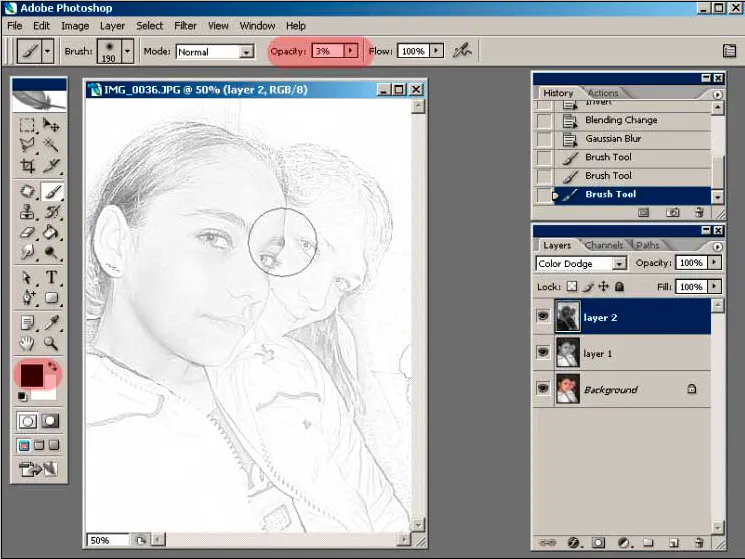Hide layer 2 with its eye icon
This screenshot has height=559, width=745.
pos(543,316)
